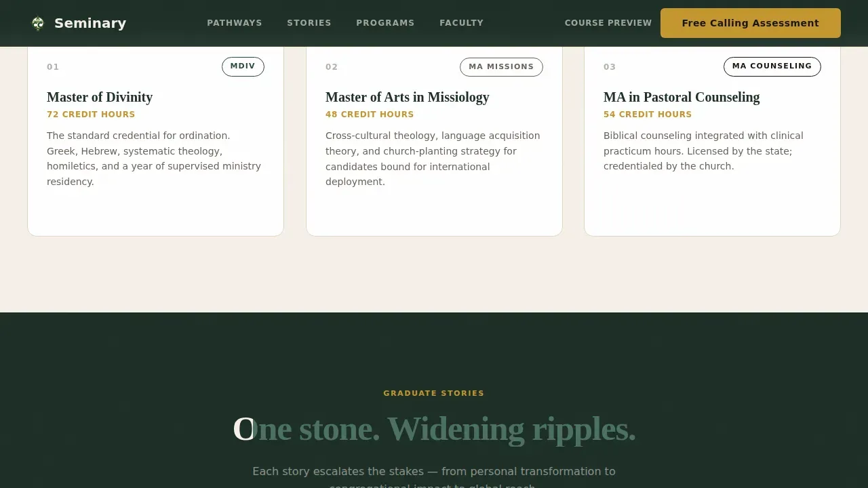Click the 48 Credit Hours label
The image size is (868, 488).
click(x=370, y=115)
